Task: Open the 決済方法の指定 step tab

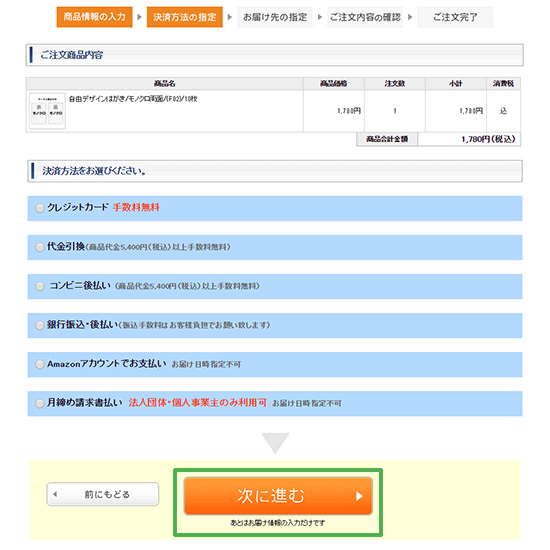Action: pyautogui.click(x=185, y=17)
